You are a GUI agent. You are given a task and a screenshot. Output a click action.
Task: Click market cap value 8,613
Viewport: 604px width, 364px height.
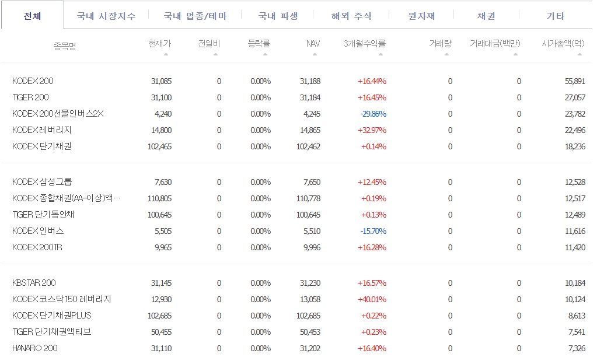coord(577,316)
